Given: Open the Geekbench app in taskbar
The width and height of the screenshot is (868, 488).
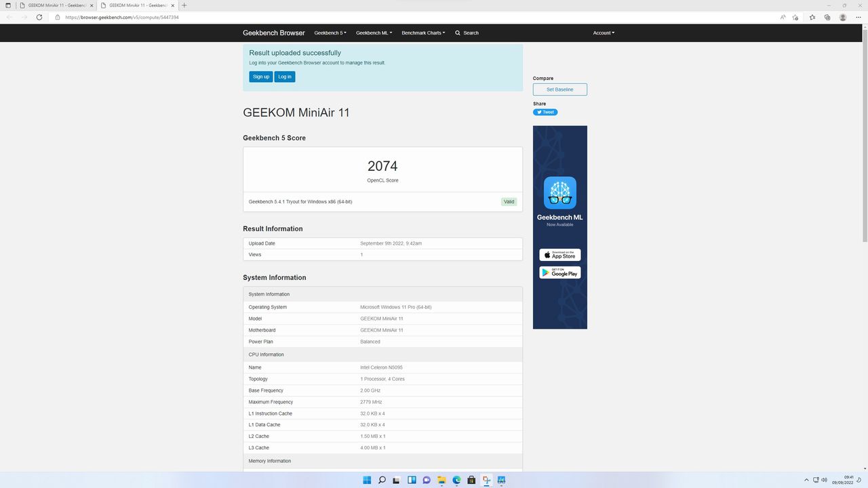Looking at the screenshot, I should pos(501,480).
